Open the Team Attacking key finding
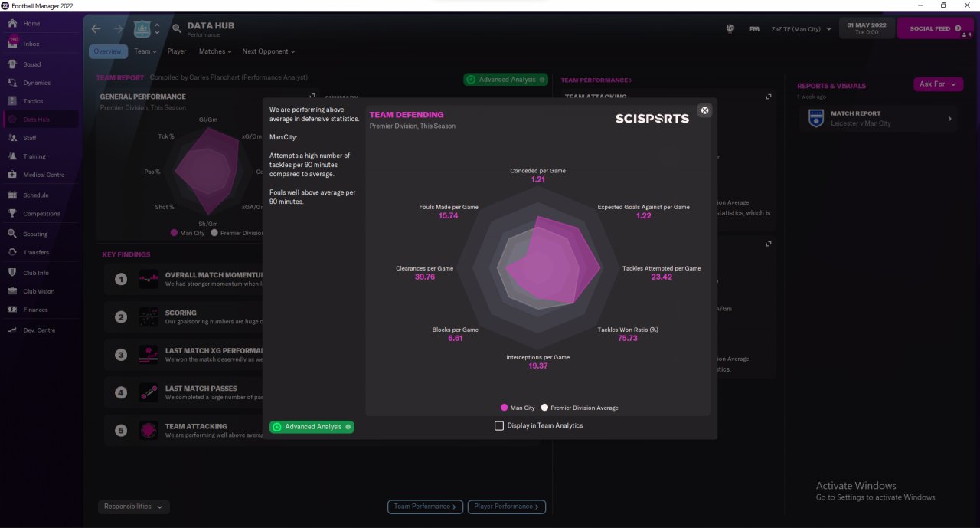 [184, 431]
